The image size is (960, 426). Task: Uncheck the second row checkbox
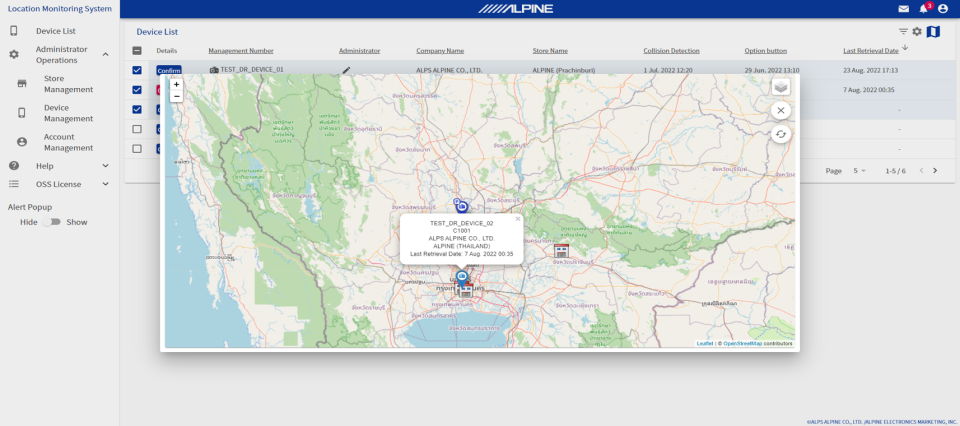tap(137, 90)
